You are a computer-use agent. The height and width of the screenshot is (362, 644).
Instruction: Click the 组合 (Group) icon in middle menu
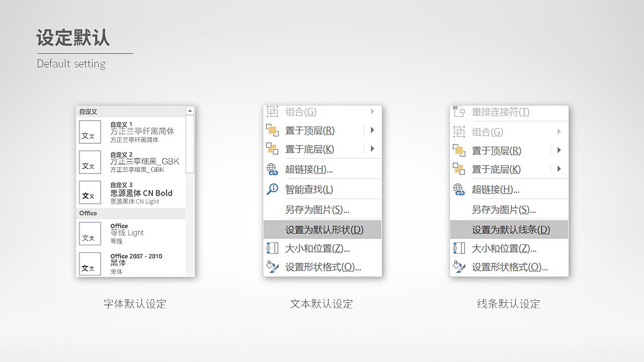[272, 112]
